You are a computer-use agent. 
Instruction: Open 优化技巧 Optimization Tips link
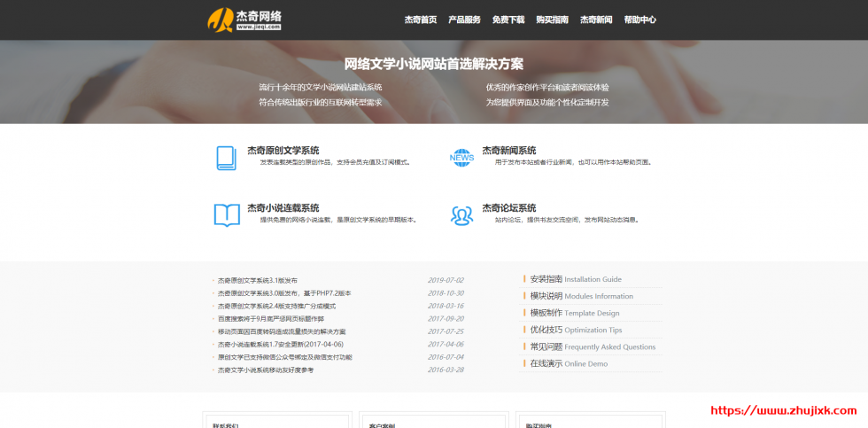pos(576,330)
